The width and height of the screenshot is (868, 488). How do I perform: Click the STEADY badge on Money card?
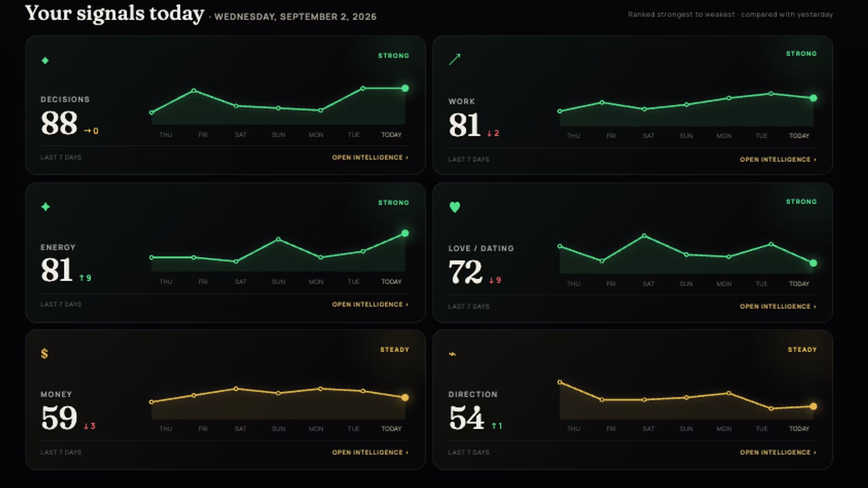point(395,349)
